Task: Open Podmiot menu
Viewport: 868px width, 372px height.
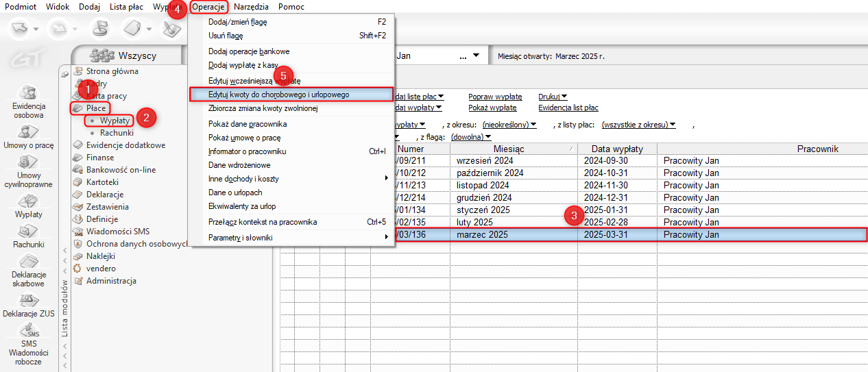Action: tap(21, 6)
